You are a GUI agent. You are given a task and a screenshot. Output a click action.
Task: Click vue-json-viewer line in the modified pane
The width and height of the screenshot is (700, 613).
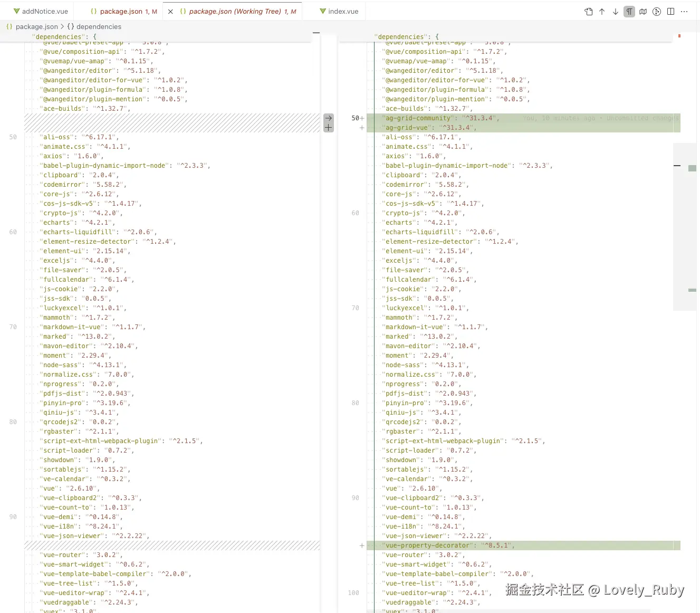coord(437,536)
